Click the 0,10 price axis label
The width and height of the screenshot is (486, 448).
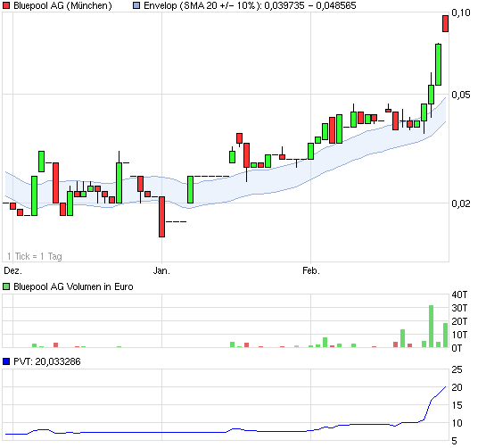[461, 12]
